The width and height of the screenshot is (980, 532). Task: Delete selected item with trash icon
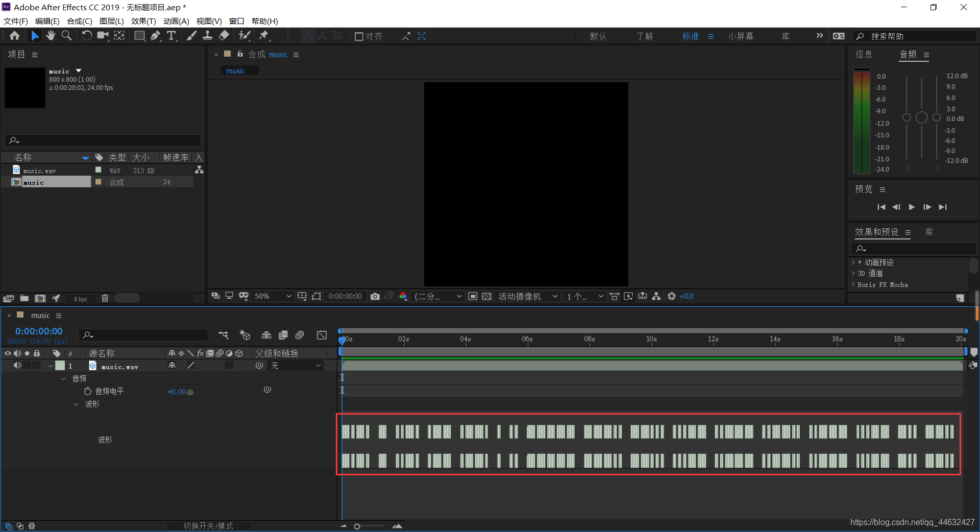[105, 298]
